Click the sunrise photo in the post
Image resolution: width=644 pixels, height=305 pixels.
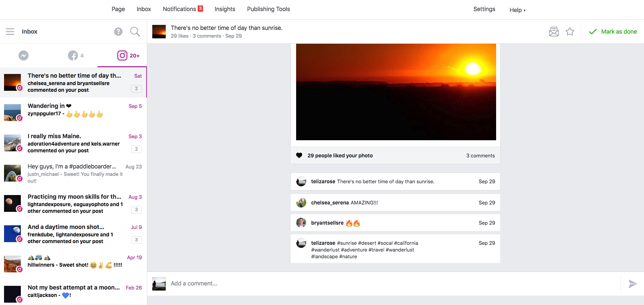(x=396, y=92)
